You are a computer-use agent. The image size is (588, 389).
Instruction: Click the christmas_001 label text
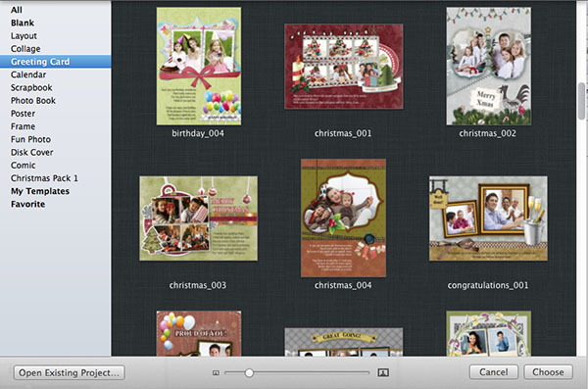(x=343, y=133)
